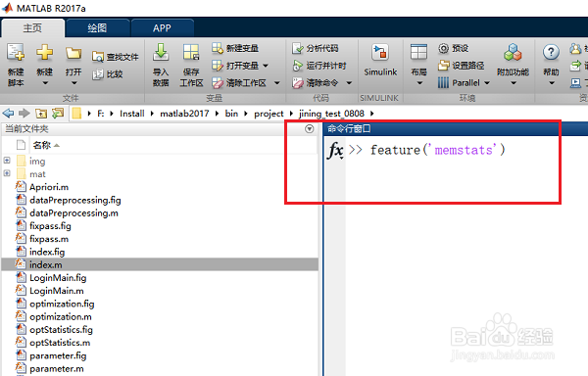
Task: Expand Clear Commands dropdown arrow
Action: tap(349, 83)
